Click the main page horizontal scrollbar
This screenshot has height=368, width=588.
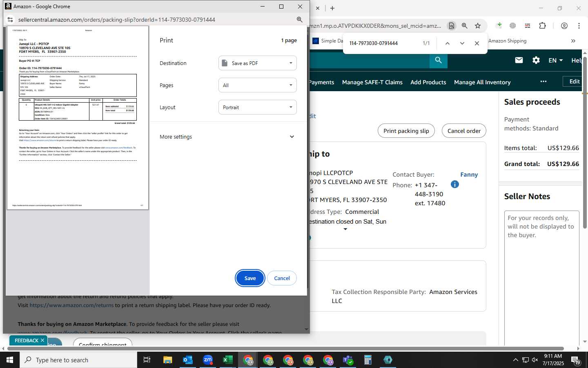pyautogui.click(x=286, y=349)
